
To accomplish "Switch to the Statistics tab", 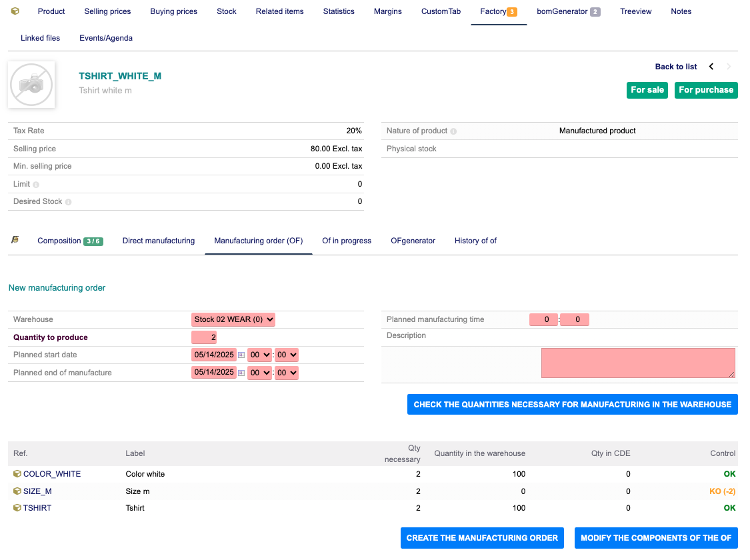I will tap(339, 11).
